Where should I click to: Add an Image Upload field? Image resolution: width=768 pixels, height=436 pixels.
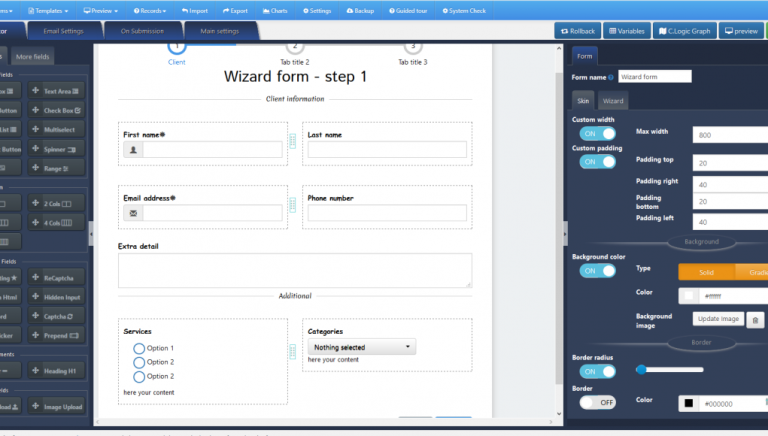coord(56,407)
